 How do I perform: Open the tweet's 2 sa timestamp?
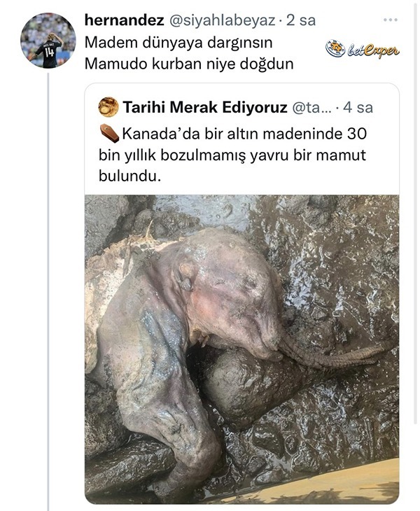301,20
